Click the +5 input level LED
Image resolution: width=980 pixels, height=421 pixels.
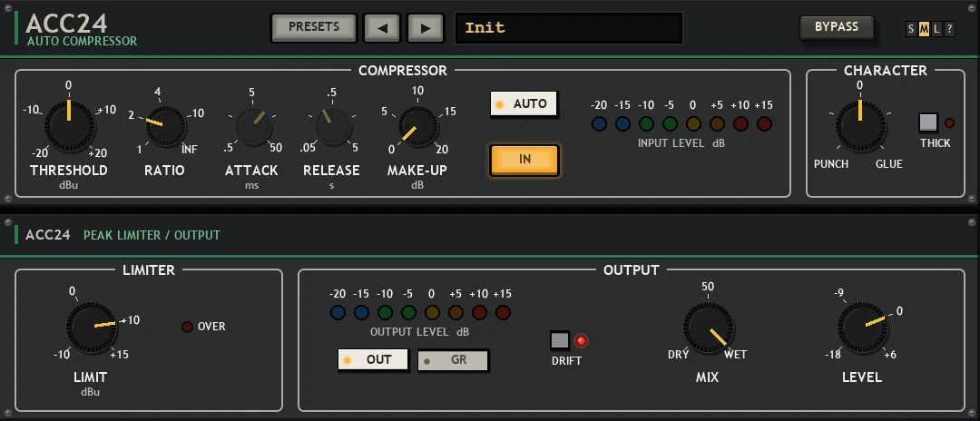pyautogui.click(x=718, y=123)
